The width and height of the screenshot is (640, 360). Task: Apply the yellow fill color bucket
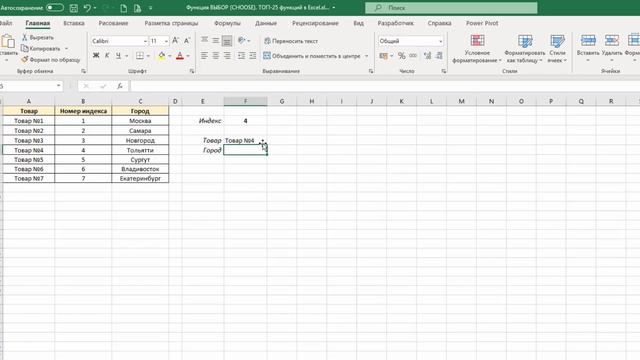(162, 56)
